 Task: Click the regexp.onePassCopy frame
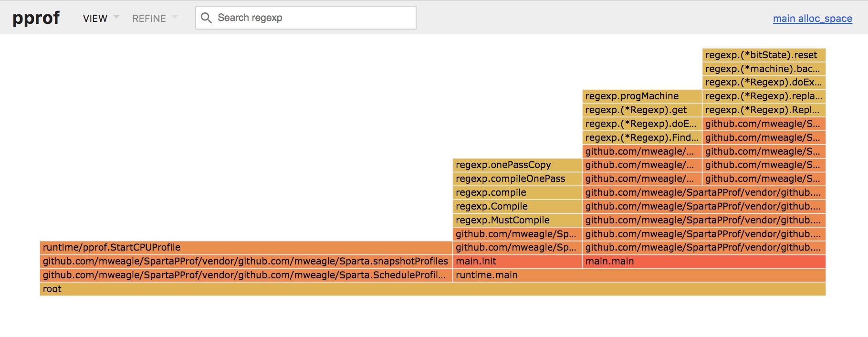tap(517, 165)
